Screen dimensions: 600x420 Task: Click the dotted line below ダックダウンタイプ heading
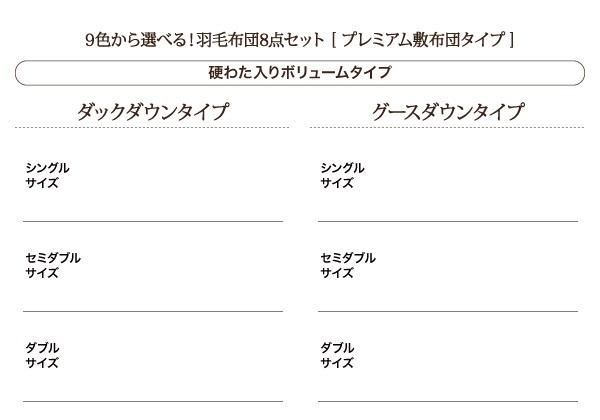pyautogui.click(x=152, y=128)
